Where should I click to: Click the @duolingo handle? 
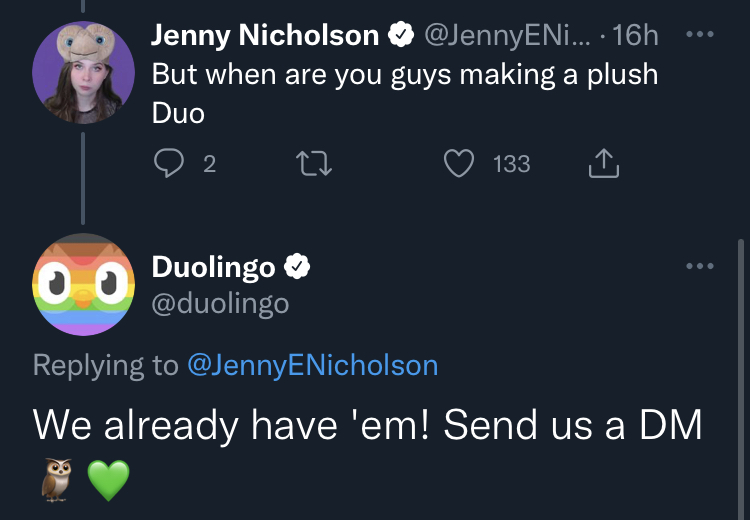point(221,303)
